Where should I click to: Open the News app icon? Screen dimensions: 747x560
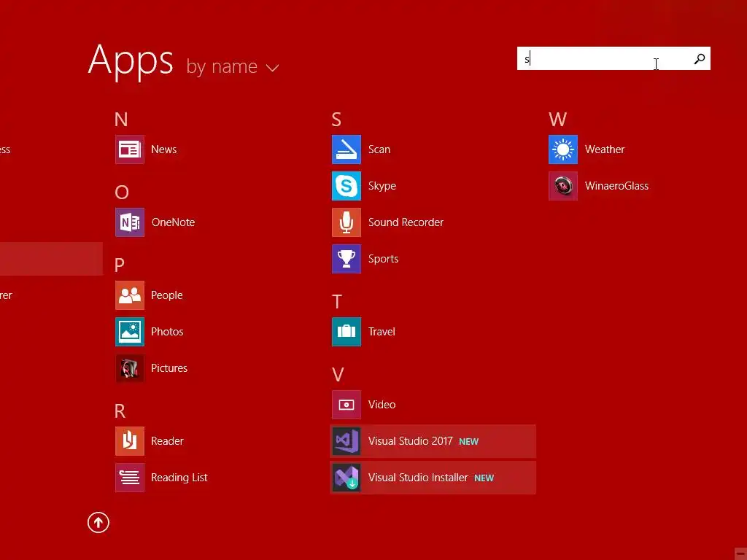pos(130,149)
